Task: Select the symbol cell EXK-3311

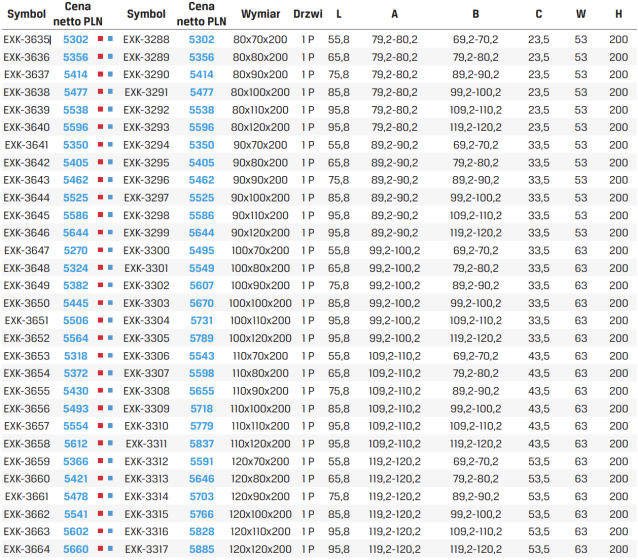Action: pyautogui.click(x=146, y=444)
